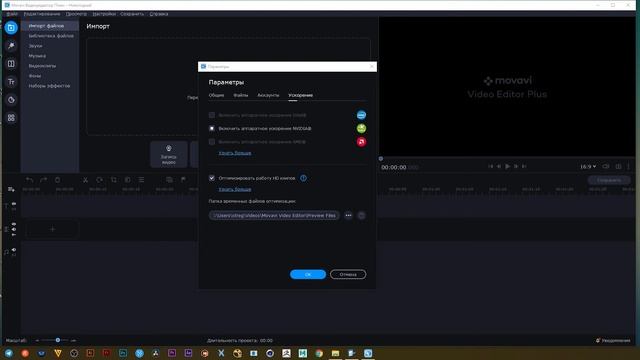Open the player's vertical dots menu
This screenshot has width=640, height=360.
629,167
